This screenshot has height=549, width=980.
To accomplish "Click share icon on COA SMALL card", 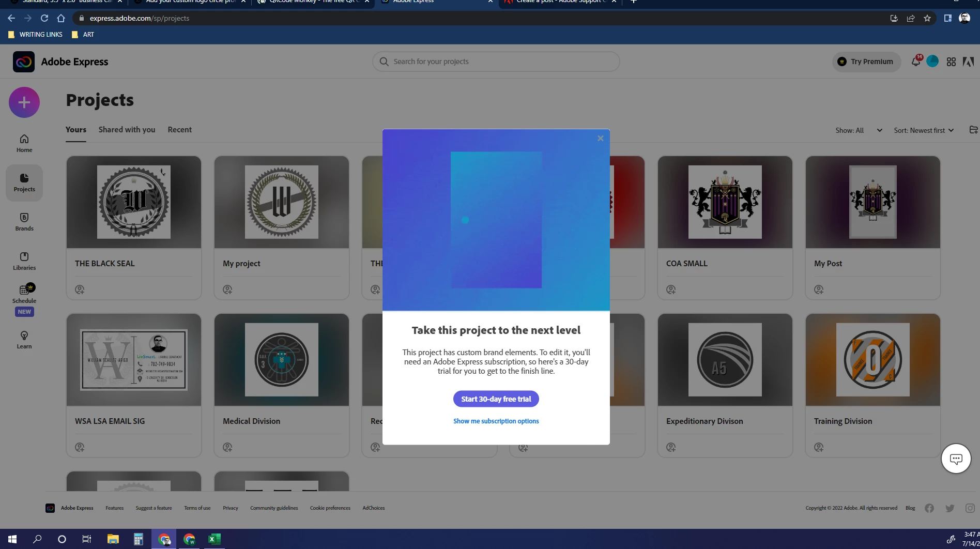I will 671,289.
